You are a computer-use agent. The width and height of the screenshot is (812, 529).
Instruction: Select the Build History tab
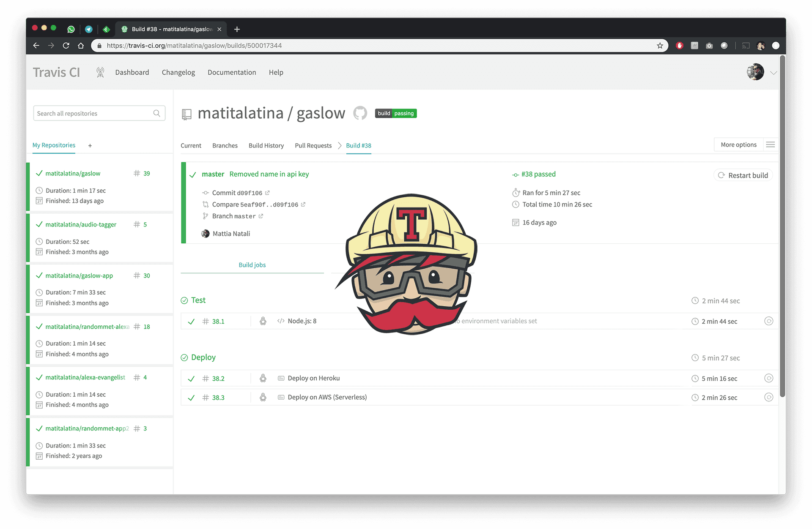click(x=266, y=145)
